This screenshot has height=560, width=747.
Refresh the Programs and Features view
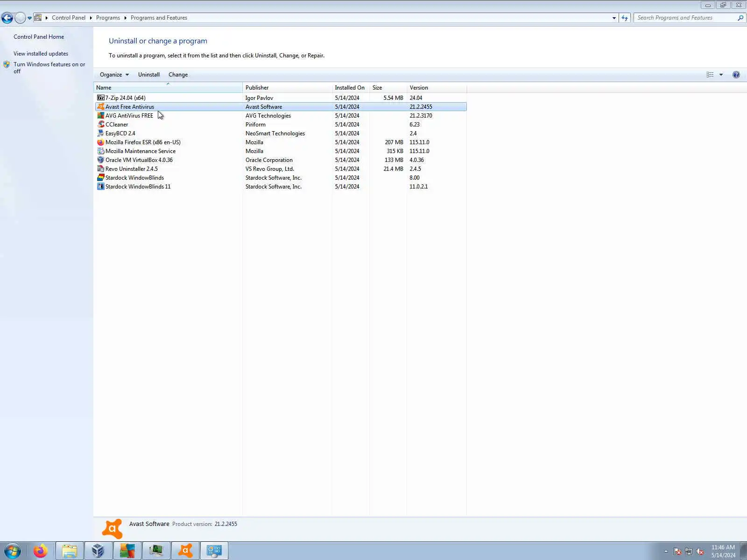pyautogui.click(x=625, y=18)
